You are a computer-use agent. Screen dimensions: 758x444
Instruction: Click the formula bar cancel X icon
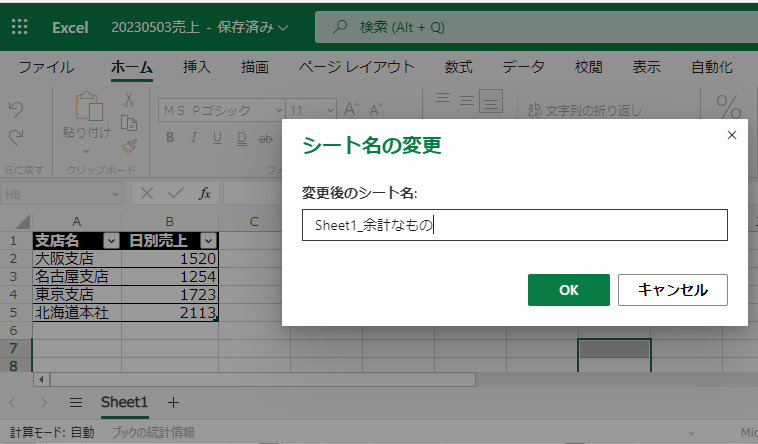(146, 194)
